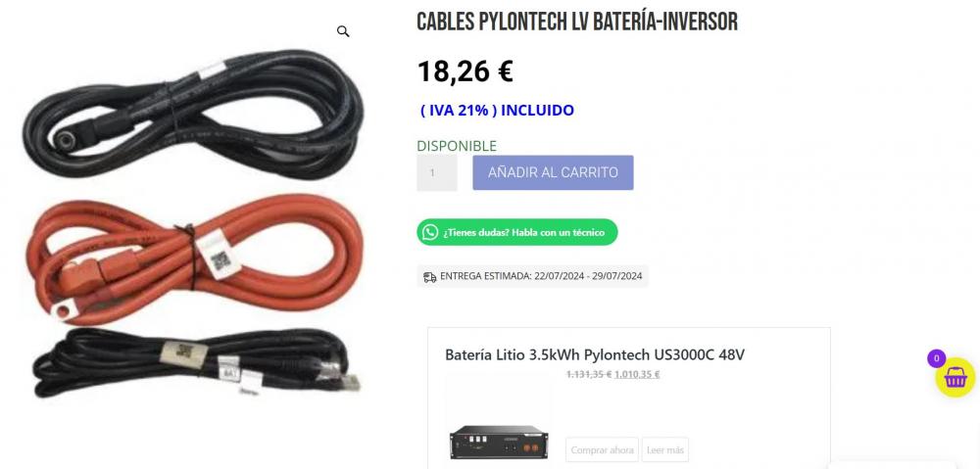
Task: Click the black communication cable image
Action: 197,362
